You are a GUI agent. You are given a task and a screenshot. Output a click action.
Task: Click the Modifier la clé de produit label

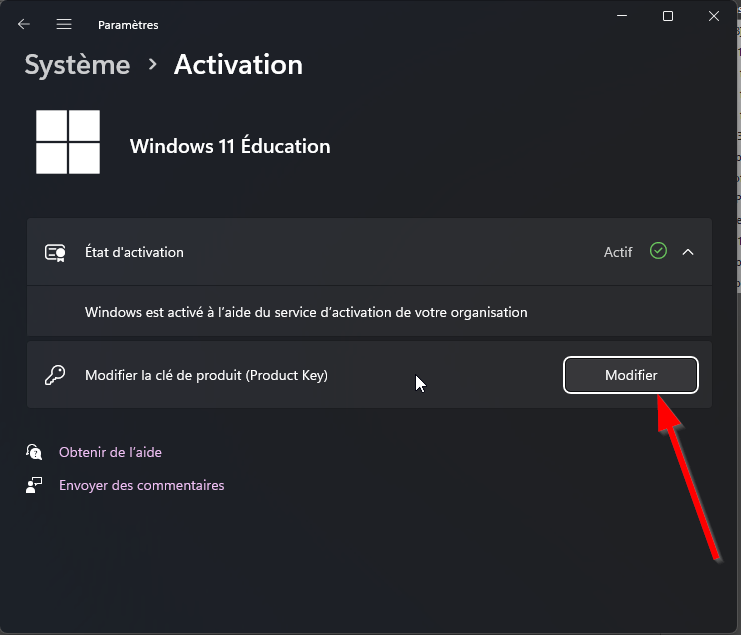coord(207,375)
